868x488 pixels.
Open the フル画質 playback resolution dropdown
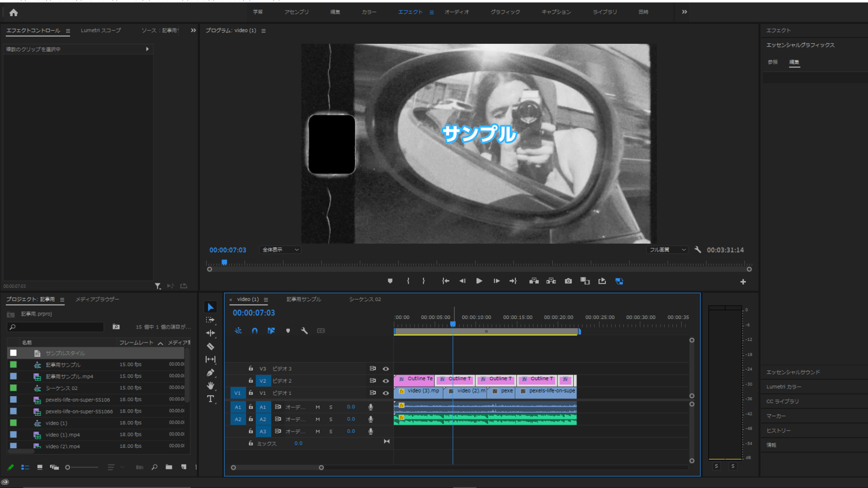(x=667, y=250)
